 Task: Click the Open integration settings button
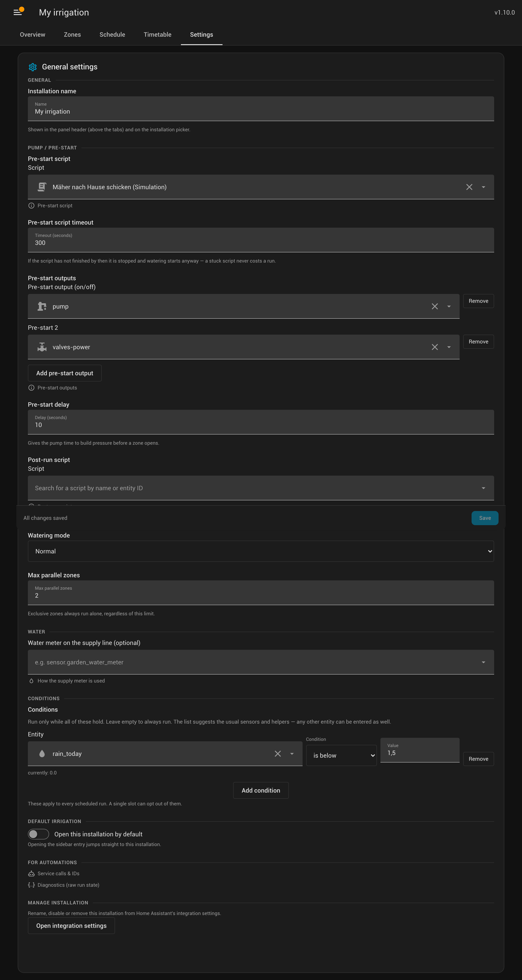(x=71, y=926)
